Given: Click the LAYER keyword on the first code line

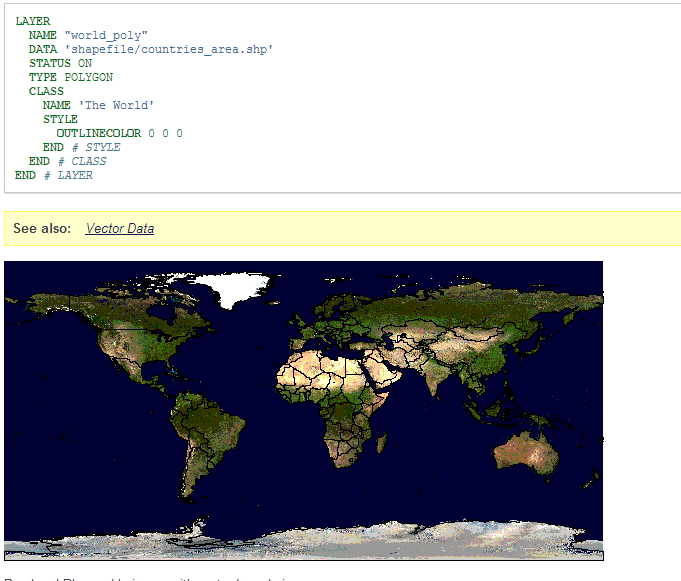Looking at the screenshot, I should [33, 21].
